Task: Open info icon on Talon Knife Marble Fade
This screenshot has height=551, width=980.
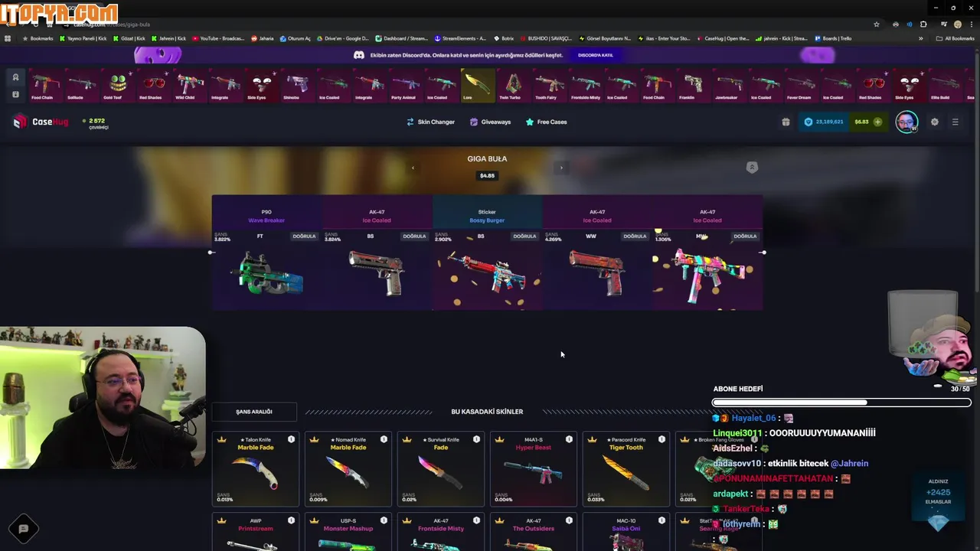Action: (291, 439)
